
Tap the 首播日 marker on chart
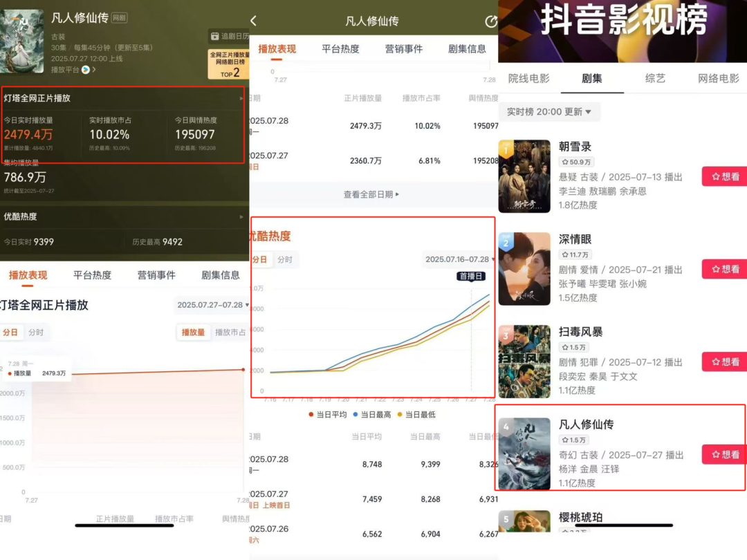pos(471,276)
